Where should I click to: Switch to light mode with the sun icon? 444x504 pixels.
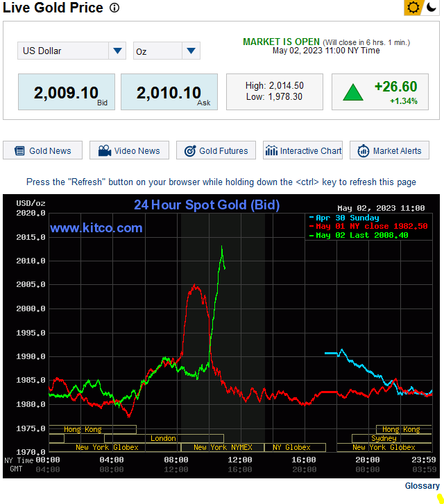point(413,8)
